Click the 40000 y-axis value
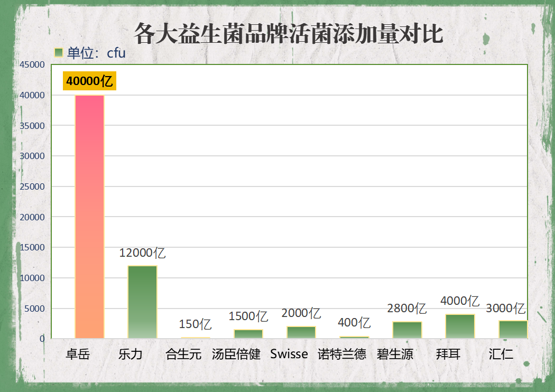 (x=32, y=95)
